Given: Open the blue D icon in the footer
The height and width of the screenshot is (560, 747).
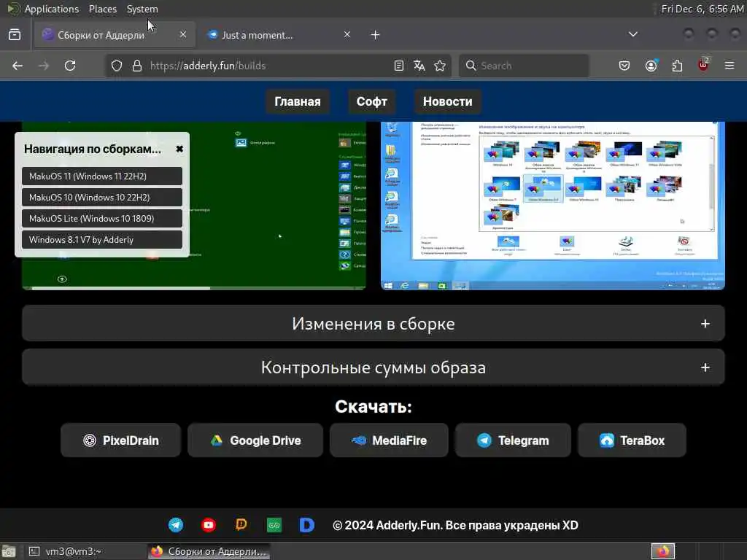Looking at the screenshot, I should click(307, 525).
